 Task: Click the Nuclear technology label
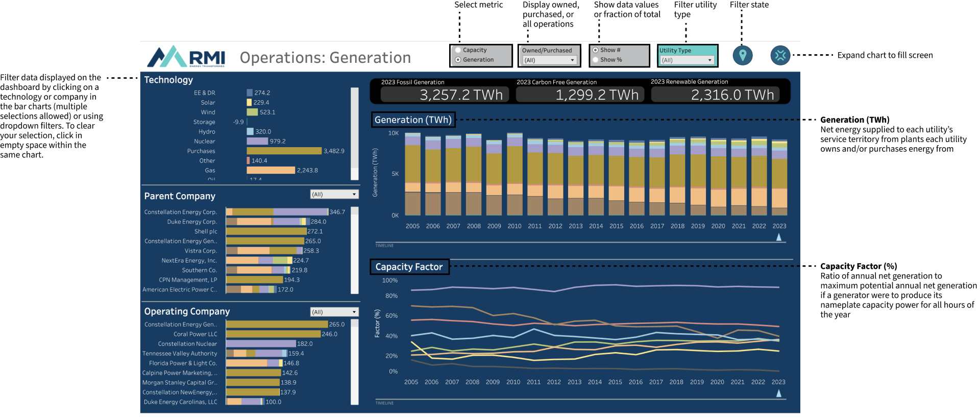click(204, 142)
